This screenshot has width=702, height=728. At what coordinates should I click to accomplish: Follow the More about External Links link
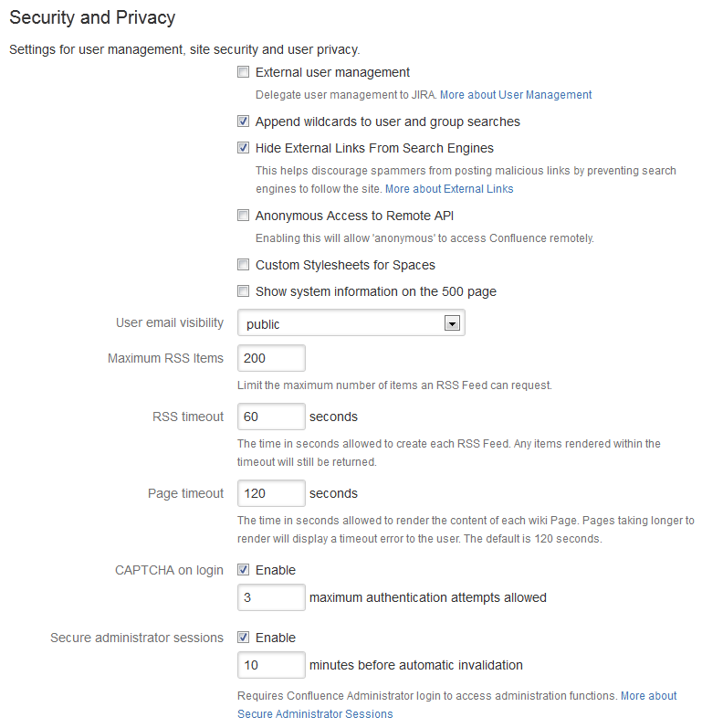[449, 189]
